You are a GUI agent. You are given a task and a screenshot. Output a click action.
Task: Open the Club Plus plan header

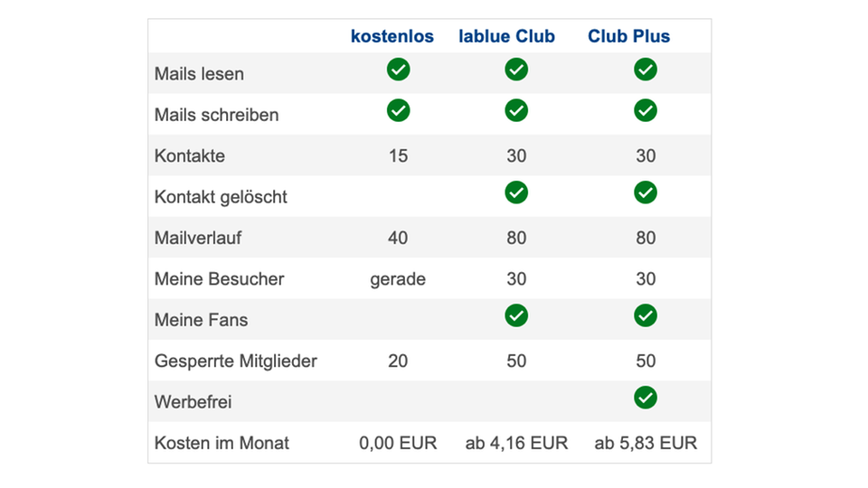tap(629, 37)
